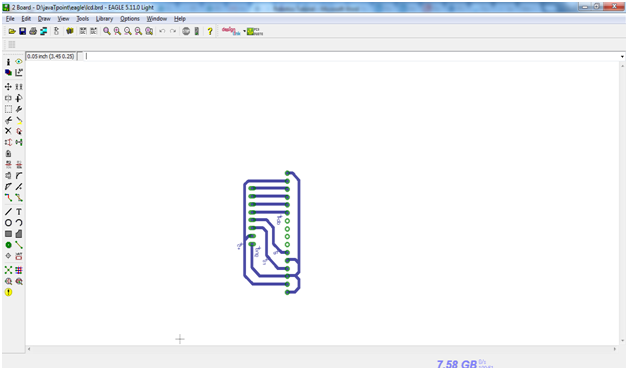This screenshot has height=370, width=628.
Task: Click the Errors tool (yellow exclamation)
Action: (8, 292)
